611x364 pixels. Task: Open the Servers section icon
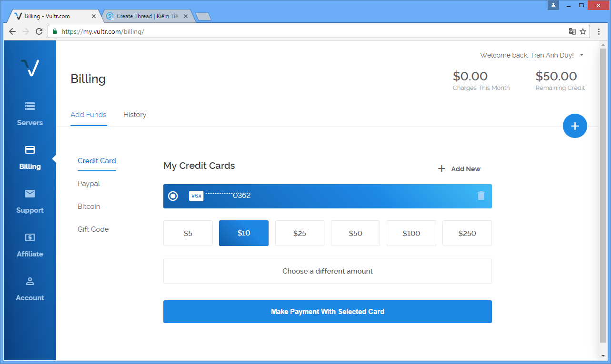pyautogui.click(x=30, y=106)
